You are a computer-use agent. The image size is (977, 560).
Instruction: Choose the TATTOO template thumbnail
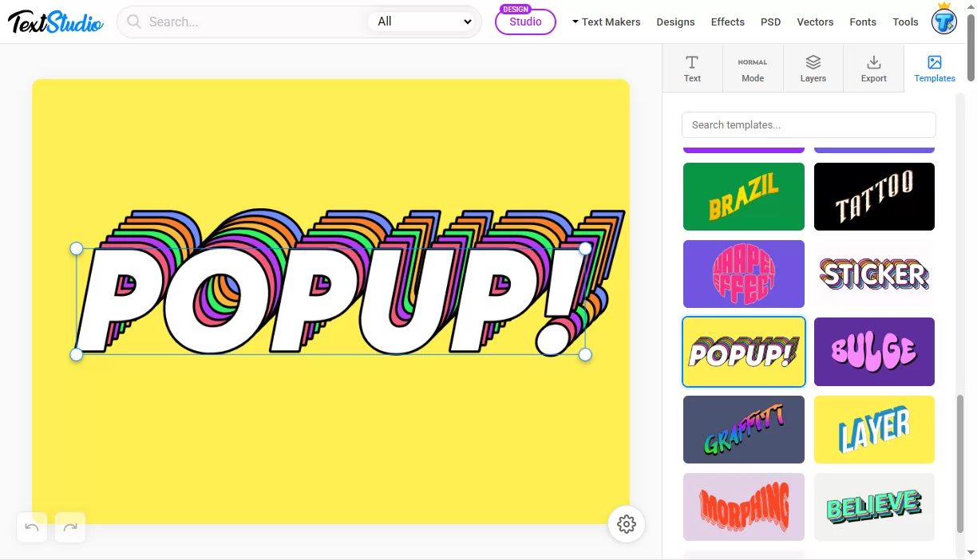click(874, 196)
